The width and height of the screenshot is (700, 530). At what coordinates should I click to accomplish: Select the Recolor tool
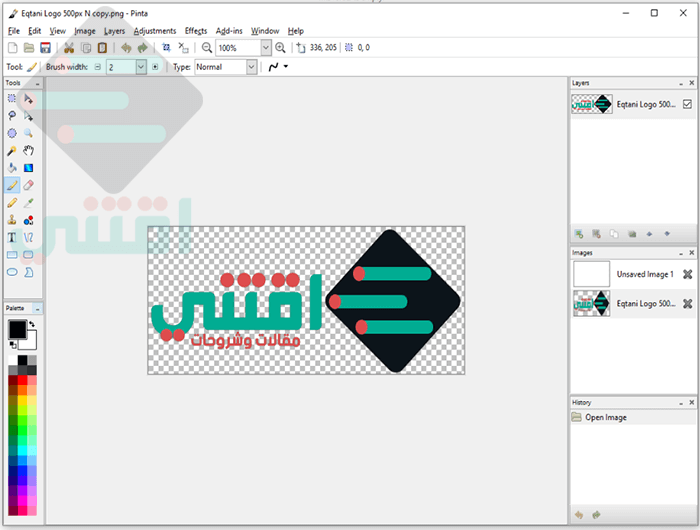click(x=29, y=220)
